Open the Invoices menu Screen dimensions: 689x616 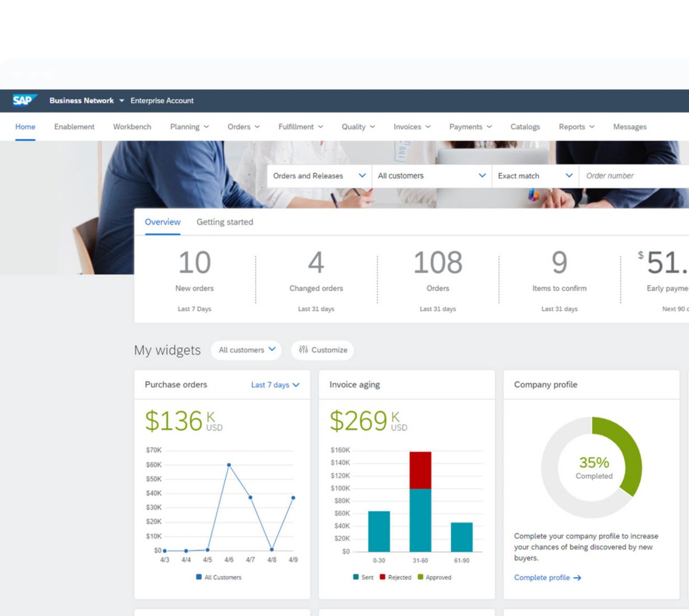(x=412, y=127)
